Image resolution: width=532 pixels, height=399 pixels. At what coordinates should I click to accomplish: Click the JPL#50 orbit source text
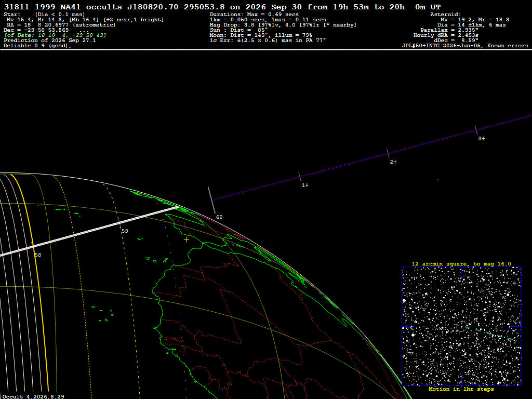465,46
